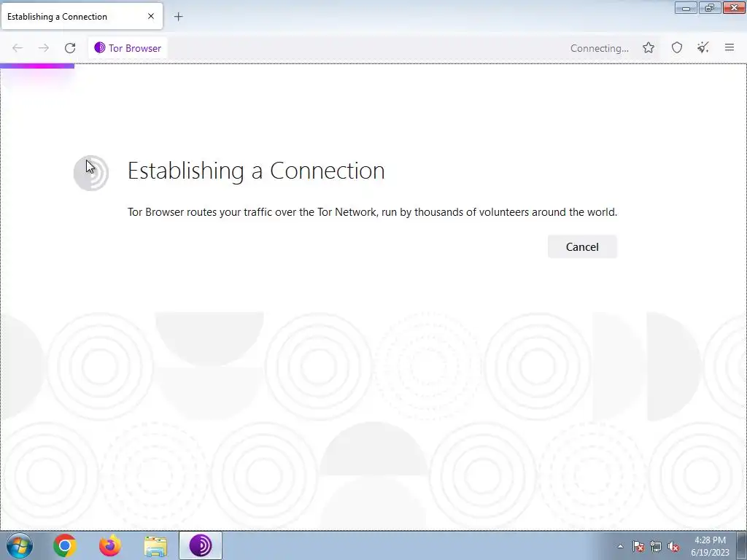Click the New Identity broom icon
The image size is (747, 560).
tap(703, 47)
